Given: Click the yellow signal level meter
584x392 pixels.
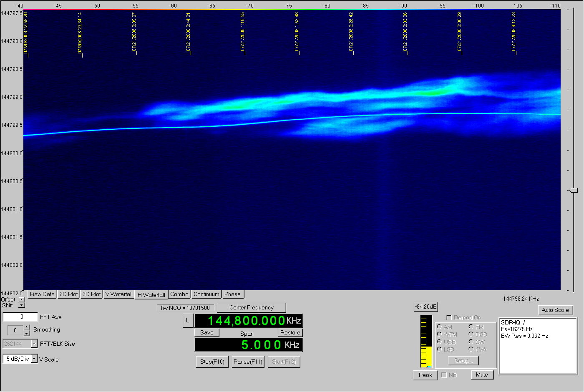Looking at the screenshot, I should pos(426,341).
